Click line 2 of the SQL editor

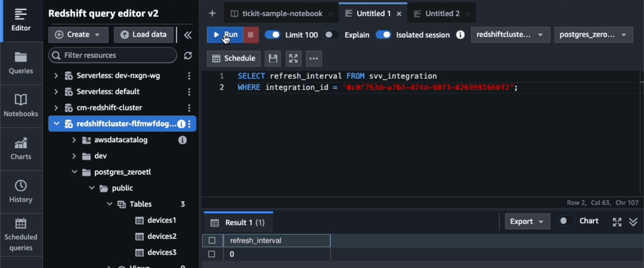[x=378, y=88]
